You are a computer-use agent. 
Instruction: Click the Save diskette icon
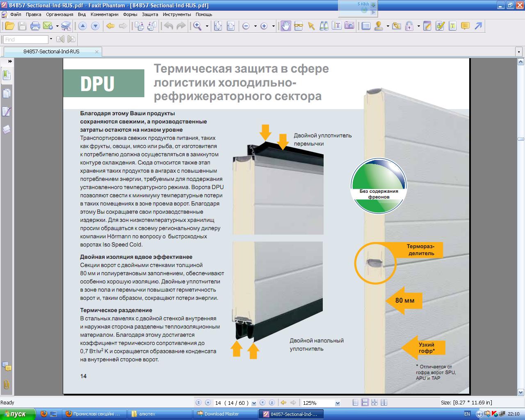pos(22,26)
